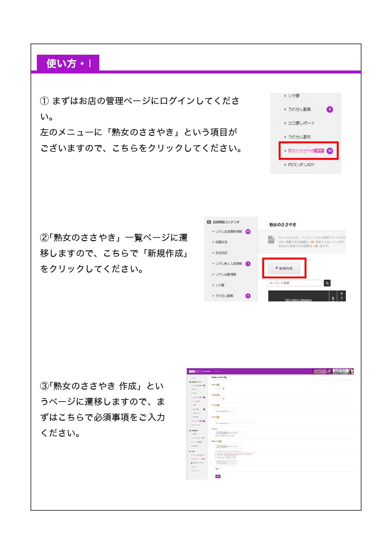392x550 pixels.
Task: Open PICK UP LADY in the step 1 menu
Action: point(301,165)
